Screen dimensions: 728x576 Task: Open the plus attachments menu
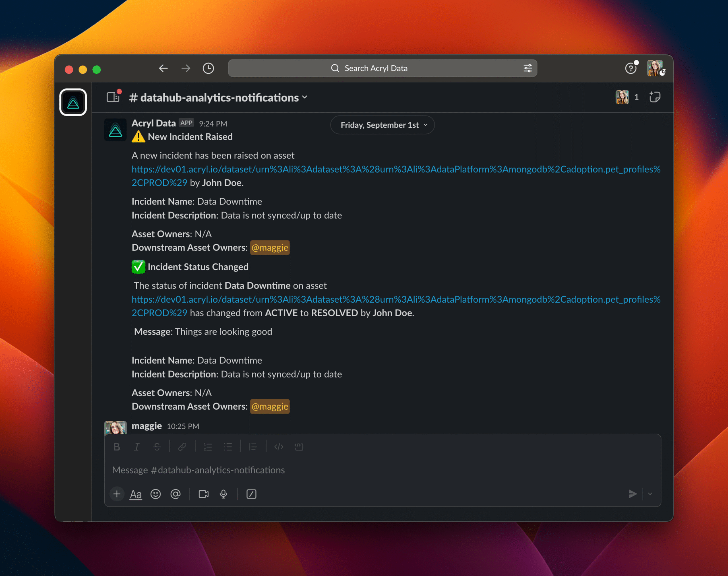click(117, 494)
